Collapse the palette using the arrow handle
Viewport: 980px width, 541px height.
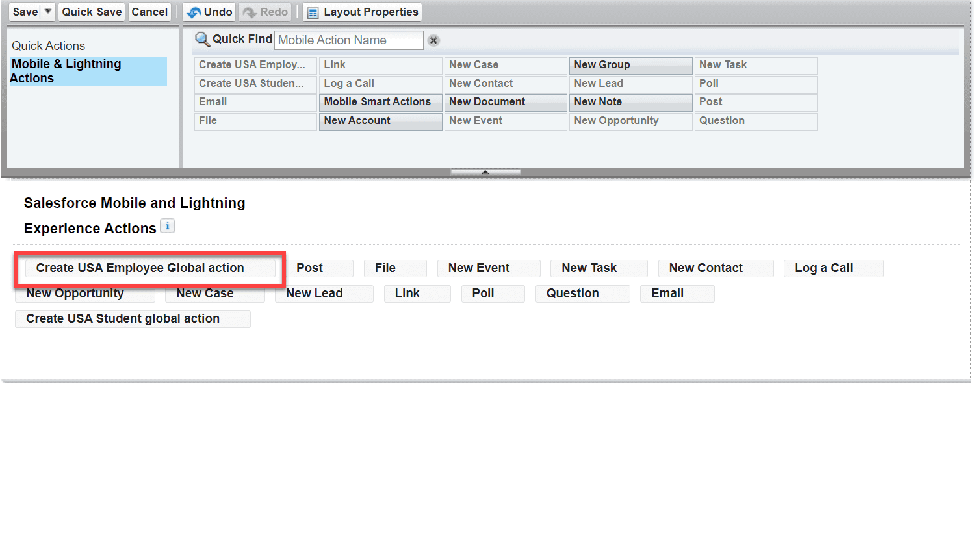tap(485, 171)
